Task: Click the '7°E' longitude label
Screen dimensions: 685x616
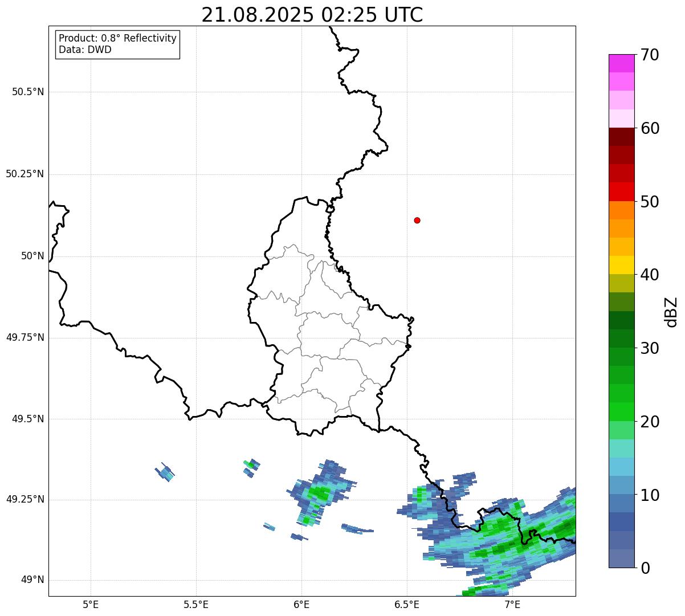Action: pyautogui.click(x=512, y=604)
